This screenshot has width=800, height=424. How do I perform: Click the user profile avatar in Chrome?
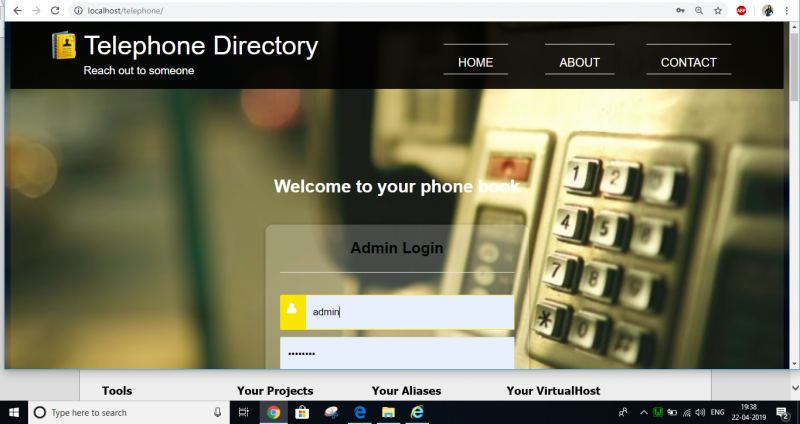(x=768, y=10)
